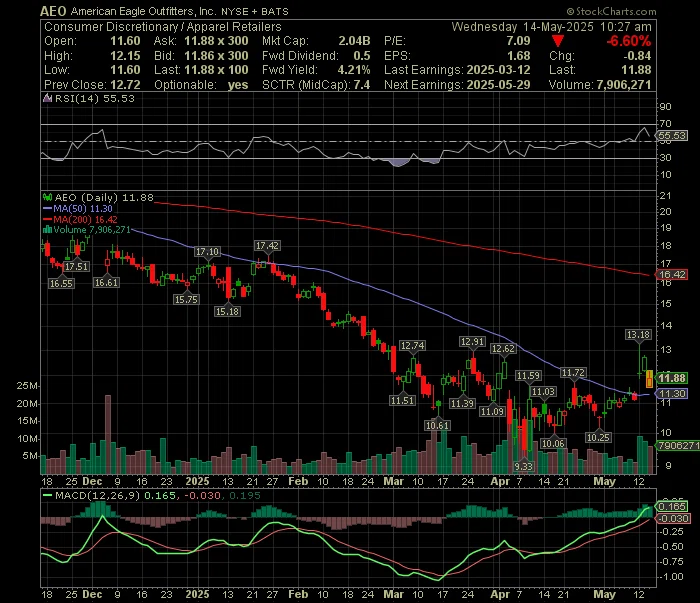
Task: Click the Optionable yes value
Action: 238,85
